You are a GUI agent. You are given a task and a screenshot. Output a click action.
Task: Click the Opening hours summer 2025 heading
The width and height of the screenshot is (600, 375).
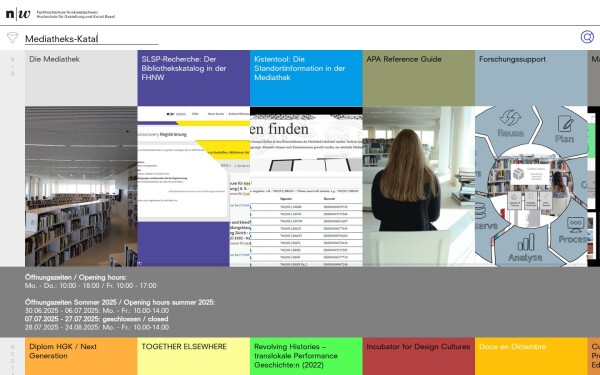coord(120,302)
